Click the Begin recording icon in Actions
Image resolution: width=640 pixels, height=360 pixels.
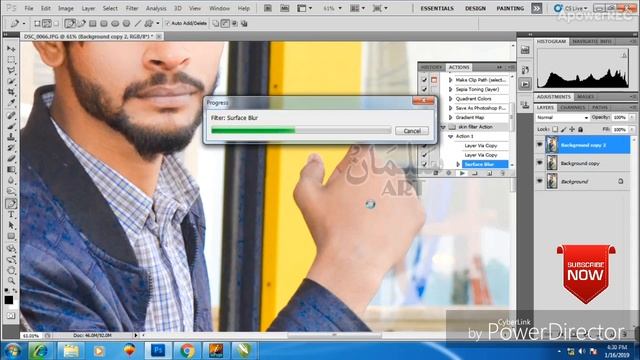pyautogui.click(x=449, y=173)
